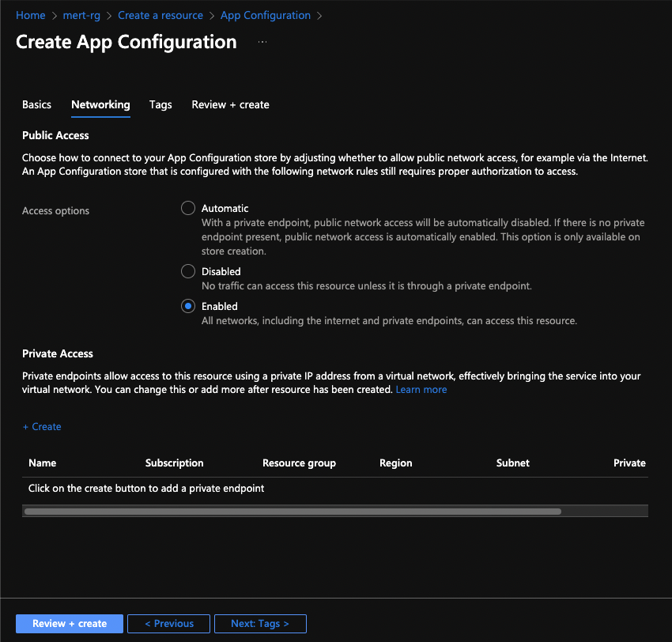Go back with the Previous button
Image resolution: width=672 pixels, height=642 pixels.
click(169, 624)
